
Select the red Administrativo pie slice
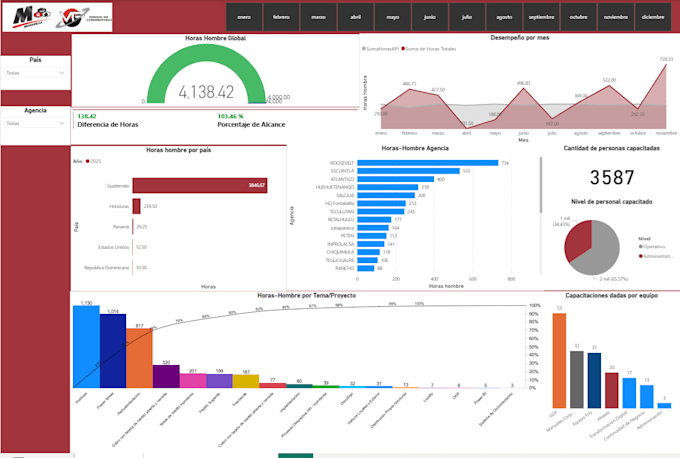tap(579, 238)
